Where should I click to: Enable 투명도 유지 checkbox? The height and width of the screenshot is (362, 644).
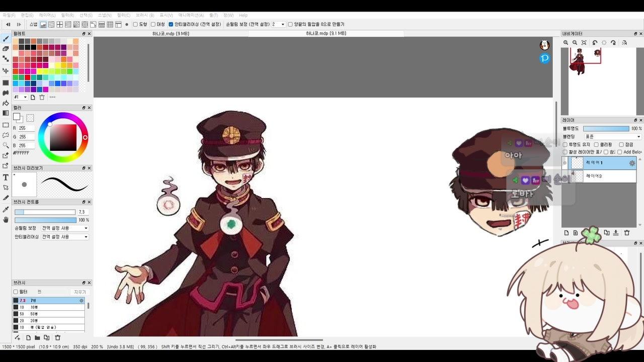[x=565, y=145]
